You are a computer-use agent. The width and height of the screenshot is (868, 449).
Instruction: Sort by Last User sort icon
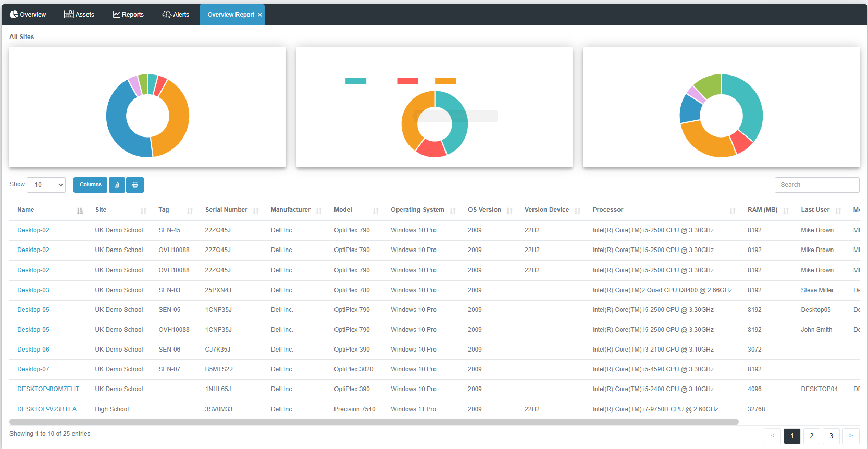pyautogui.click(x=838, y=210)
